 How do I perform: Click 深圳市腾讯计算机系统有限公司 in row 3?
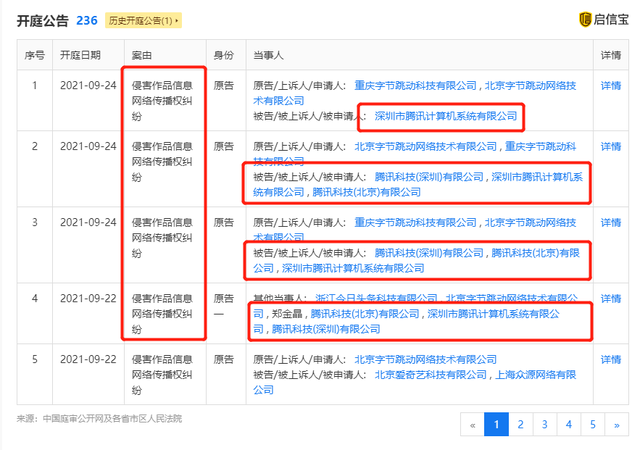click(353, 268)
